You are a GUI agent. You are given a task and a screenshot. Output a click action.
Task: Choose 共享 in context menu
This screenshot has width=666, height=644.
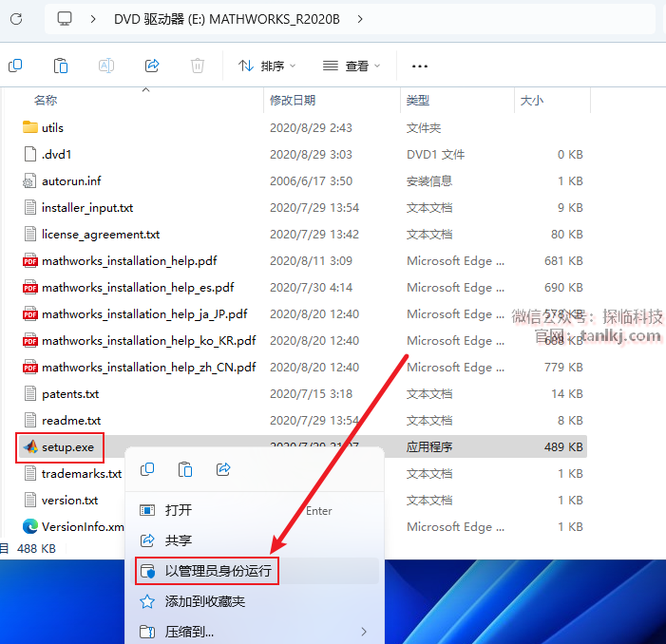[x=255, y=540]
